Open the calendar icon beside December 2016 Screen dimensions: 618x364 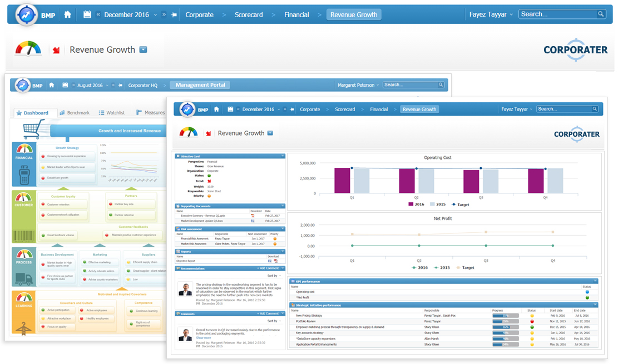click(87, 14)
